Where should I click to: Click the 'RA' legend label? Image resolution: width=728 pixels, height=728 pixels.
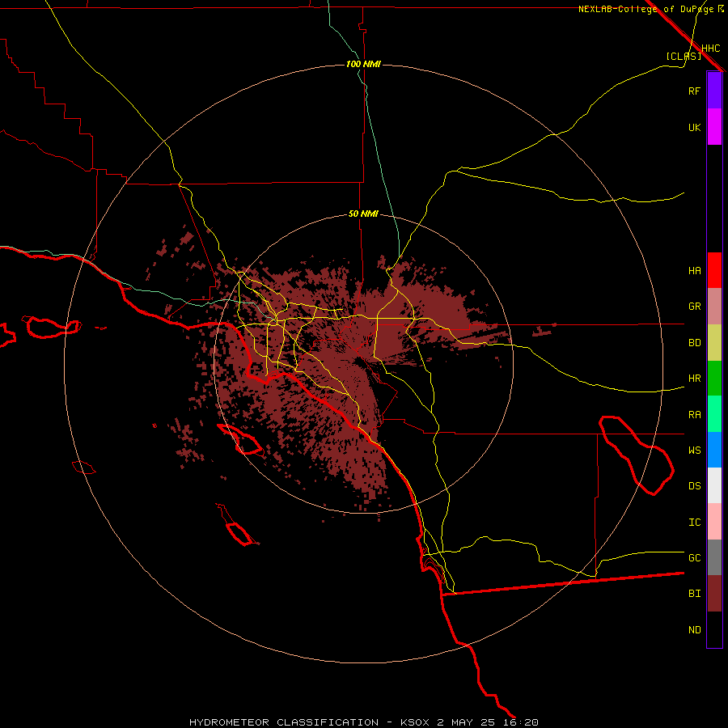(x=694, y=415)
